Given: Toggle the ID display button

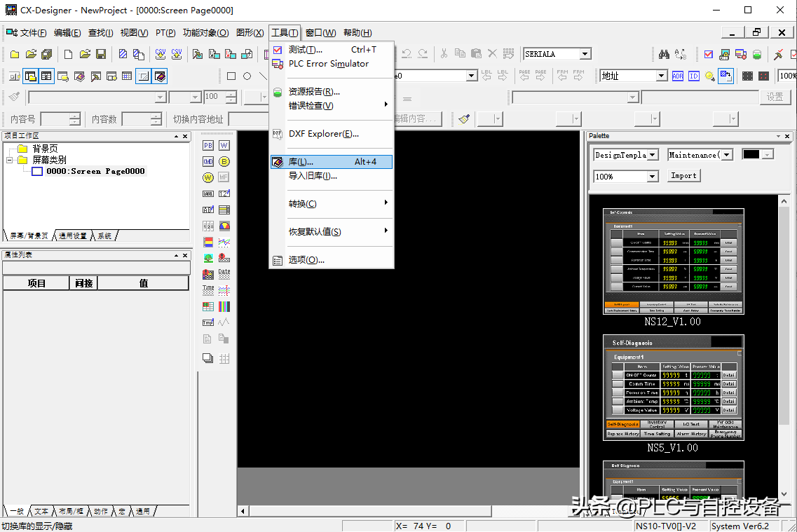Looking at the screenshot, I should [693, 76].
